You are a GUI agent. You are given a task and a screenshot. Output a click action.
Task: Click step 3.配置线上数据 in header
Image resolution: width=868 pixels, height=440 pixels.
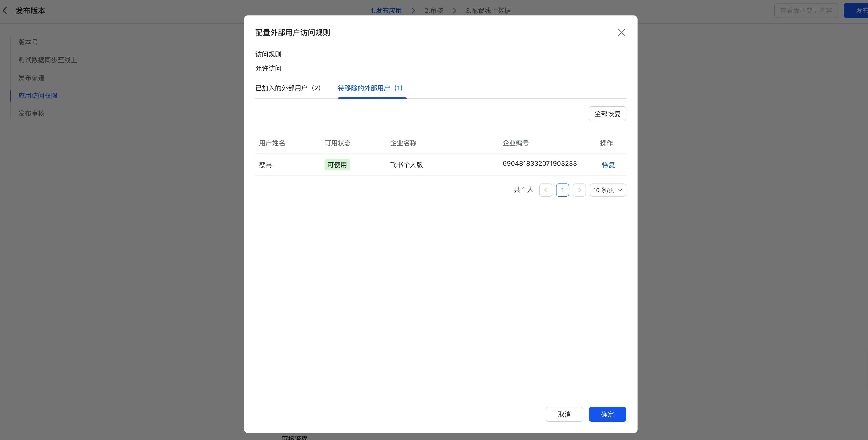pyautogui.click(x=488, y=11)
